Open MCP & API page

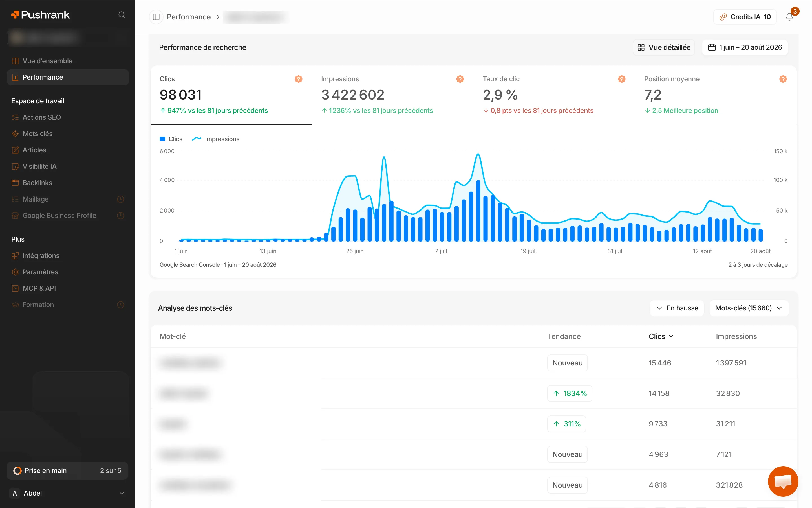tap(68, 288)
